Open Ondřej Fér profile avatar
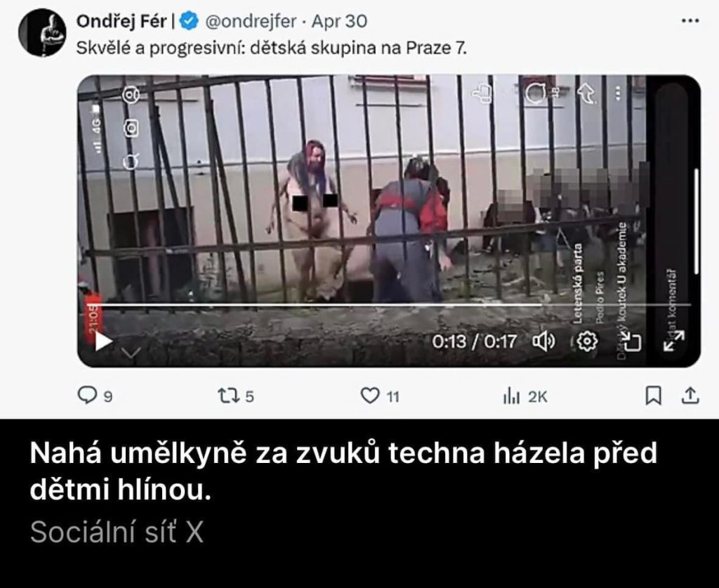The image size is (719, 588). tap(42, 32)
